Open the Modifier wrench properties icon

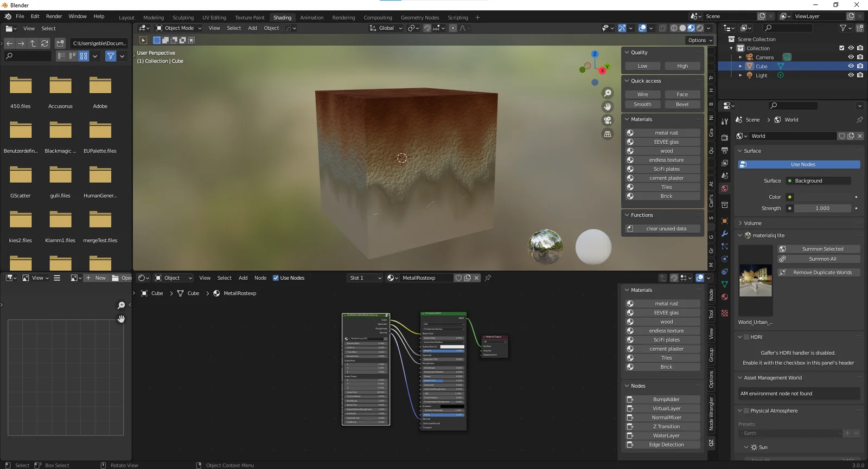pos(725,234)
